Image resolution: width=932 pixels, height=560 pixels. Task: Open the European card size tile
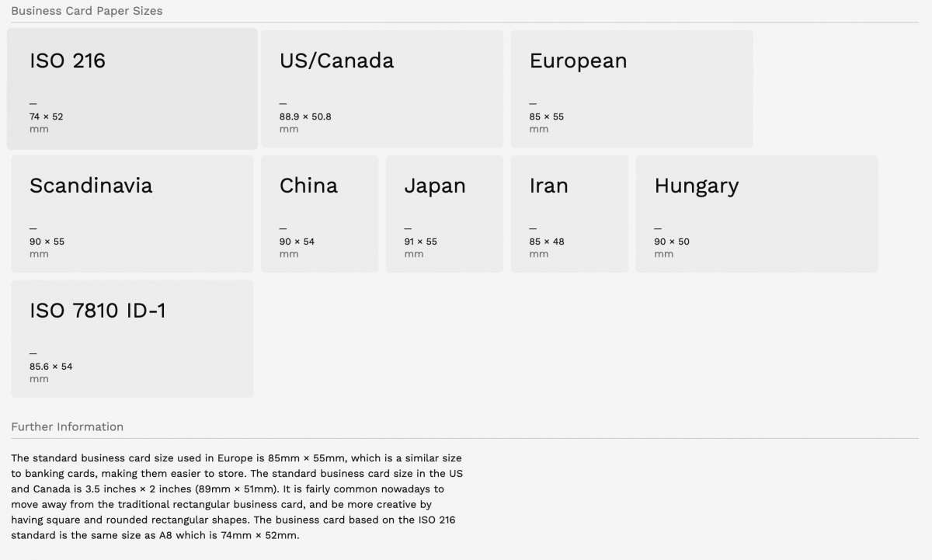point(632,89)
